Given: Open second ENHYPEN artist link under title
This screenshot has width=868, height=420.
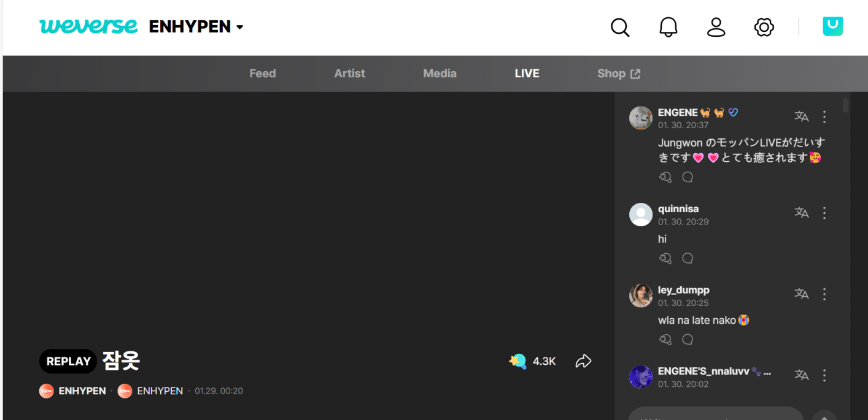Looking at the screenshot, I should point(150,391).
